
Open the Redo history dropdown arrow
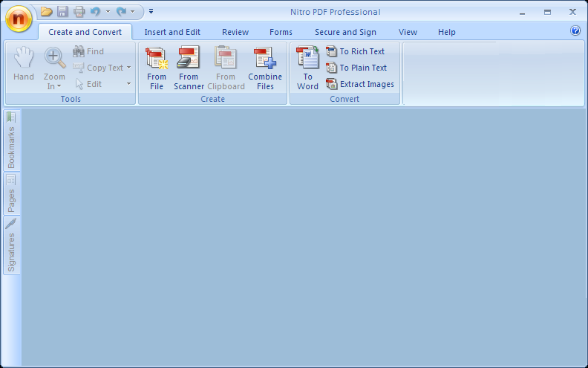click(x=132, y=12)
